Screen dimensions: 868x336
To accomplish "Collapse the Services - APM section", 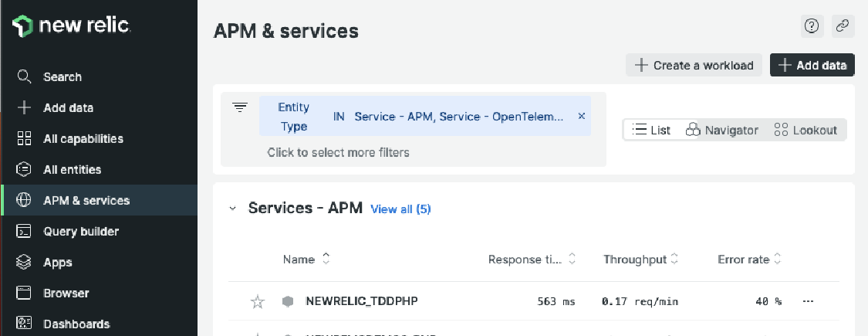I will point(233,209).
